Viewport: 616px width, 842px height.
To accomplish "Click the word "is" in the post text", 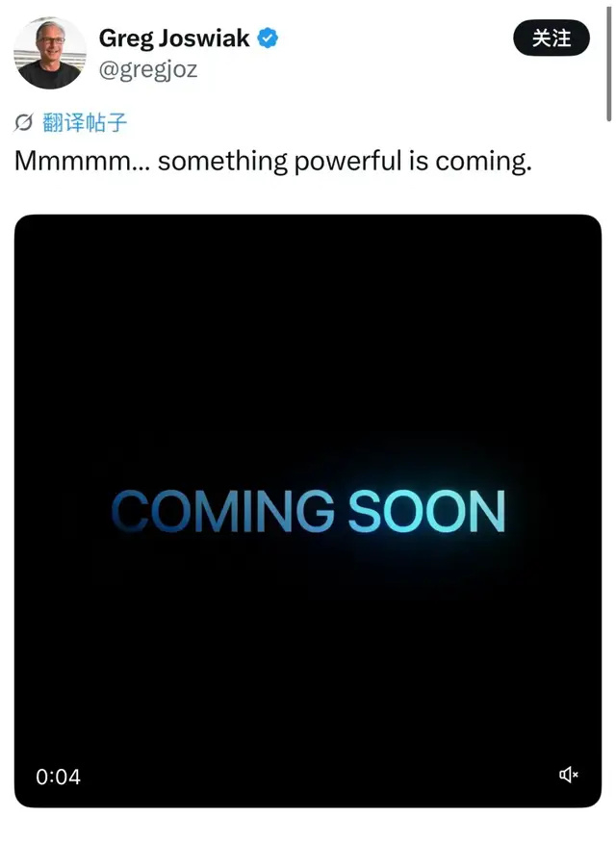I will (x=419, y=161).
